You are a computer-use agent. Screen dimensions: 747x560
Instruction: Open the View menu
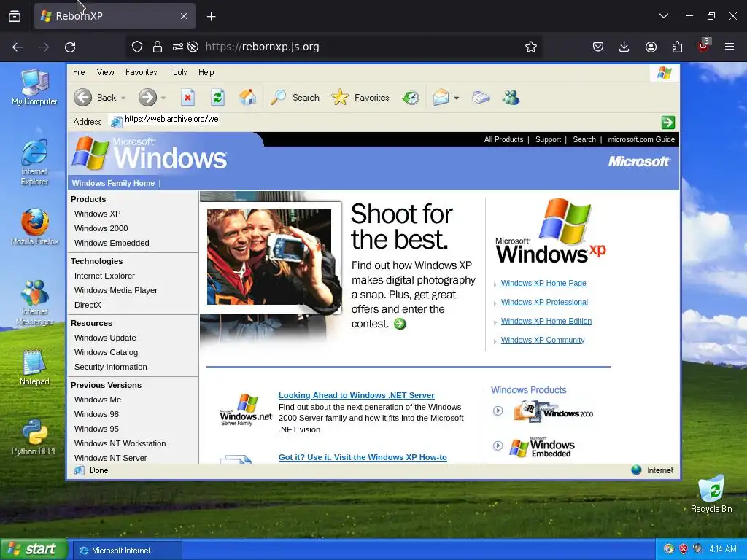point(105,72)
